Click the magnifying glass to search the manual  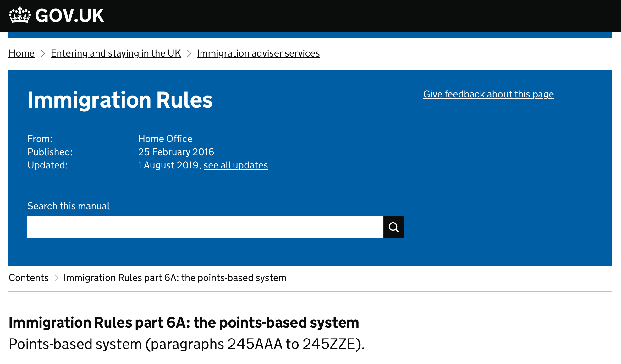click(x=394, y=227)
